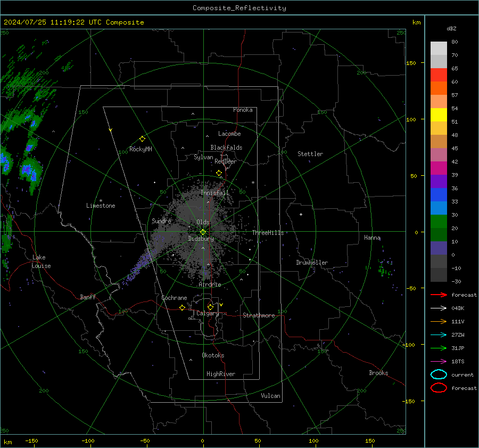Click the RedDeer map label
This screenshot has width=479, height=448.
click(226, 161)
